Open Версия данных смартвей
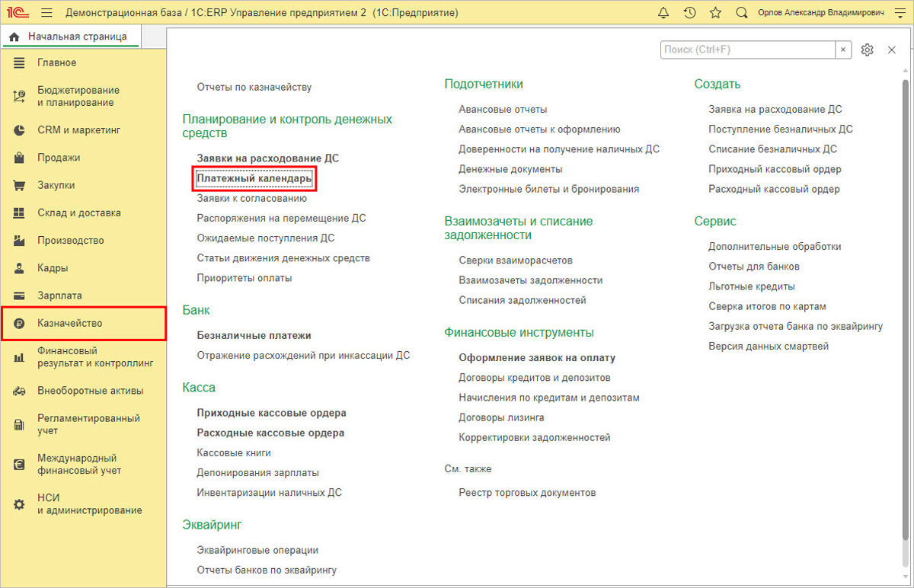Viewport: 914px width, 588px height. [769, 347]
